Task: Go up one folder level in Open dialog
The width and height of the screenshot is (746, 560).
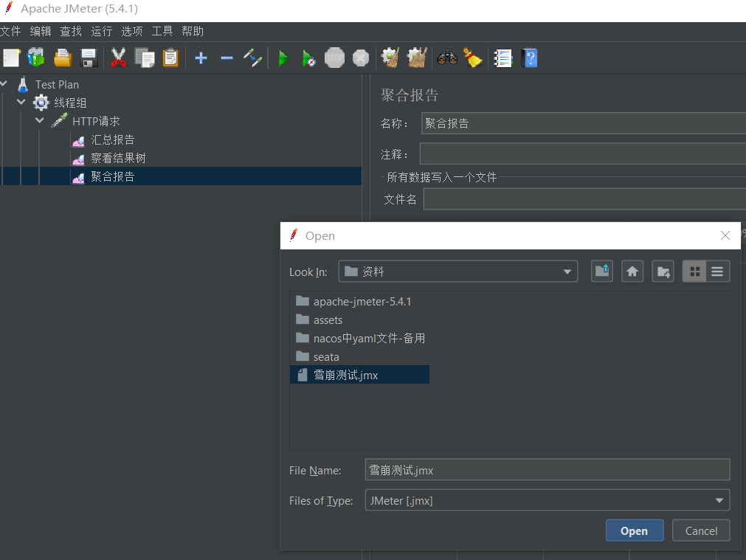Action: (602, 272)
